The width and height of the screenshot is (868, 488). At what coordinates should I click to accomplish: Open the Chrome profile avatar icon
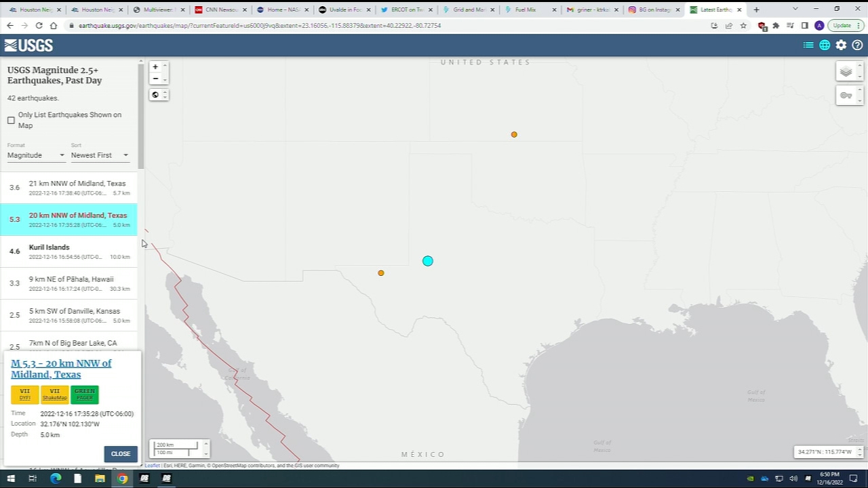(819, 26)
